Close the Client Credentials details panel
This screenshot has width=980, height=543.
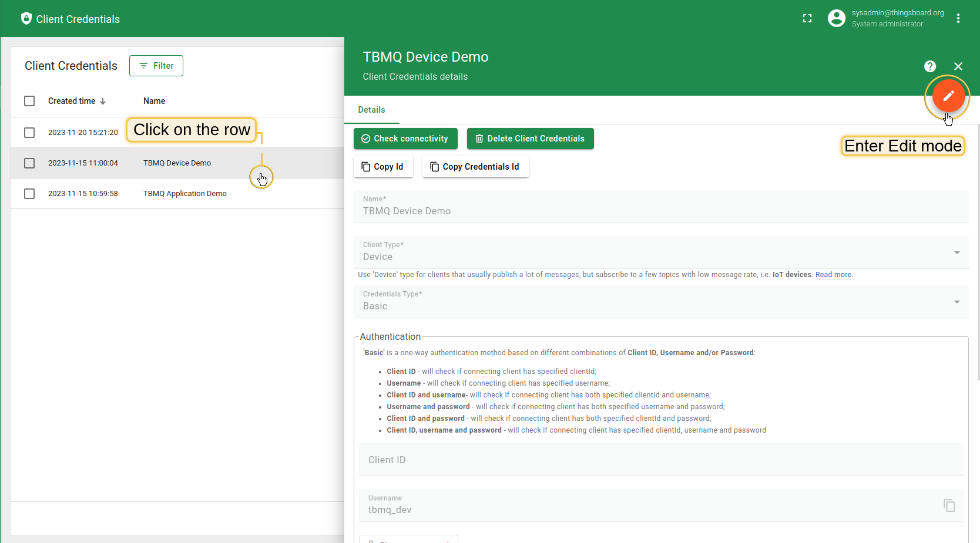tap(958, 66)
